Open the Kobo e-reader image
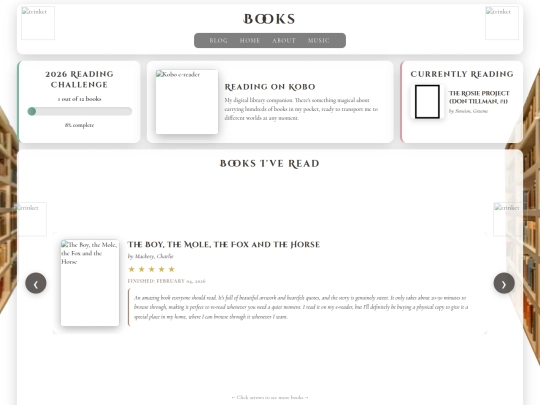 pos(187,102)
